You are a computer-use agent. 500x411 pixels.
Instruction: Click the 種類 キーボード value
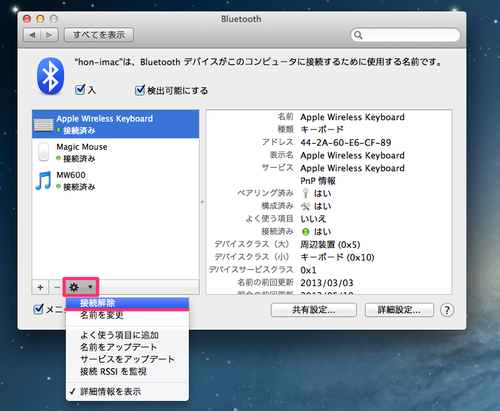(322, 129)
